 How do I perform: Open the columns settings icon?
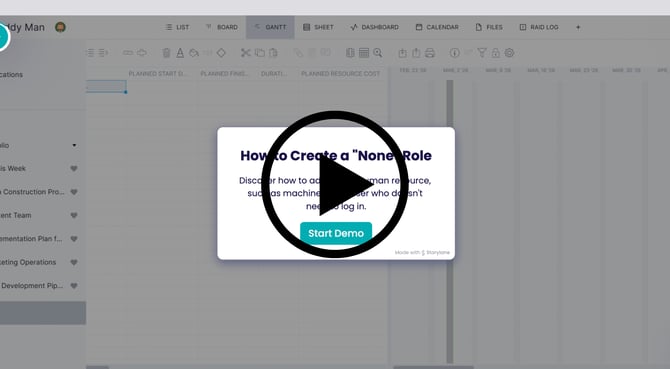pos(350,53)
